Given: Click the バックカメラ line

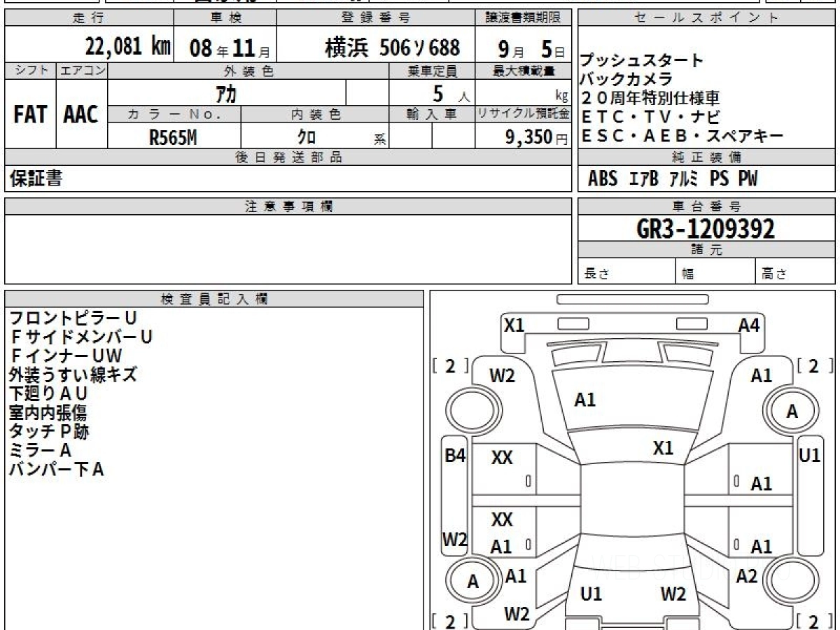Looking at the screenshot, I should coord(626,78).
